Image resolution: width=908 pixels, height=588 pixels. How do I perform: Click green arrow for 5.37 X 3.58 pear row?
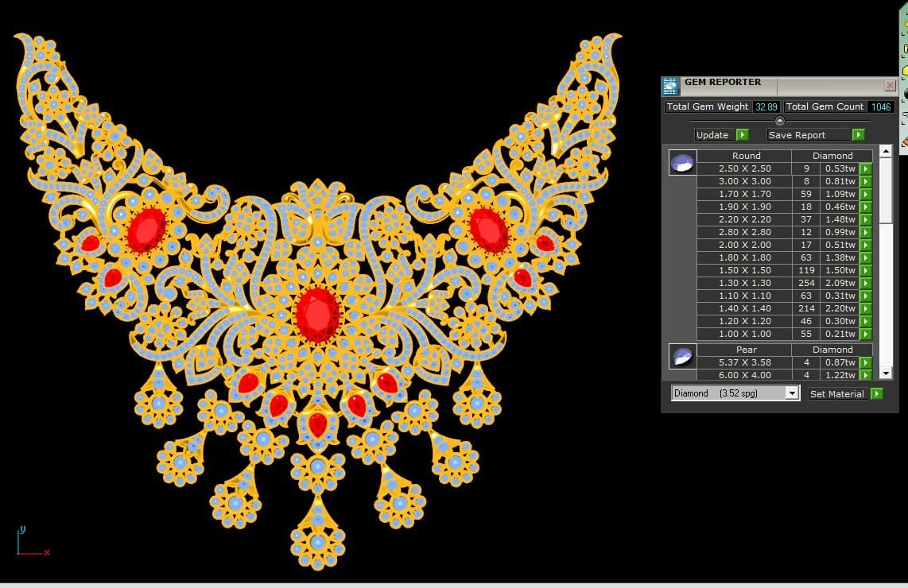(866, 362)
